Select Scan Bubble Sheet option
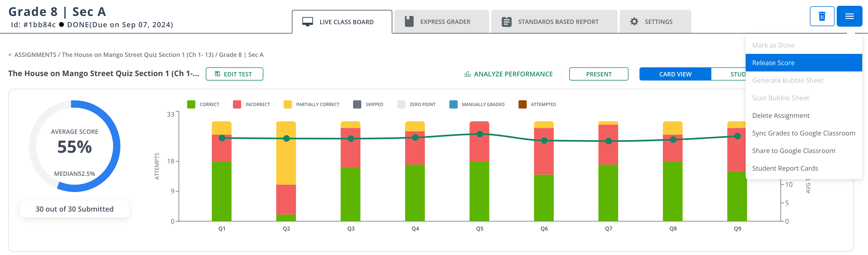The width and height of the screenshot is (868, 255). click(804, 98)
